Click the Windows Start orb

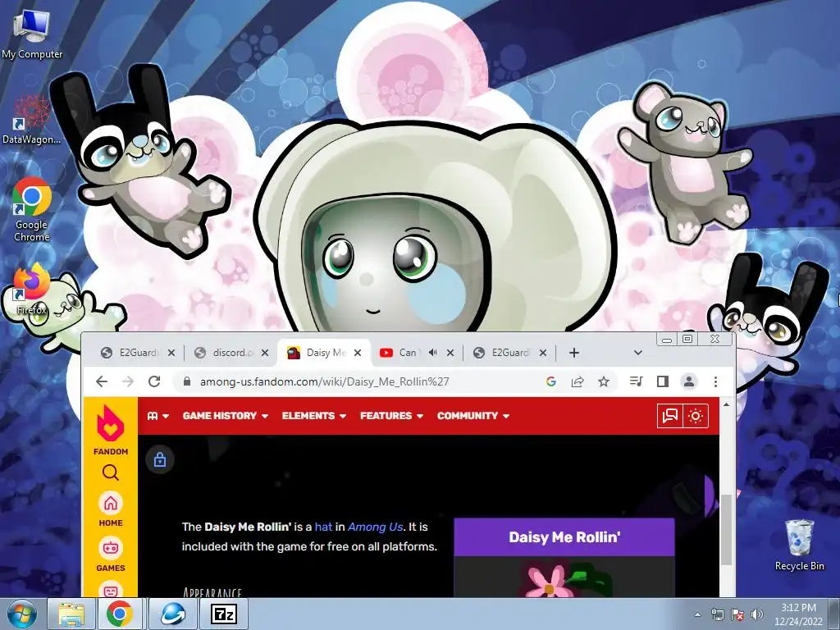coord(21,614)
